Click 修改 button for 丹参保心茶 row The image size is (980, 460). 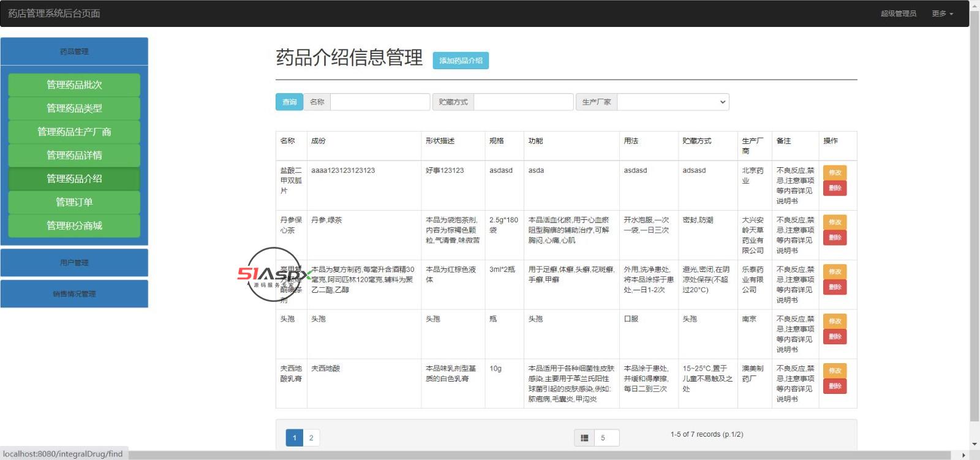coord(835,222)
